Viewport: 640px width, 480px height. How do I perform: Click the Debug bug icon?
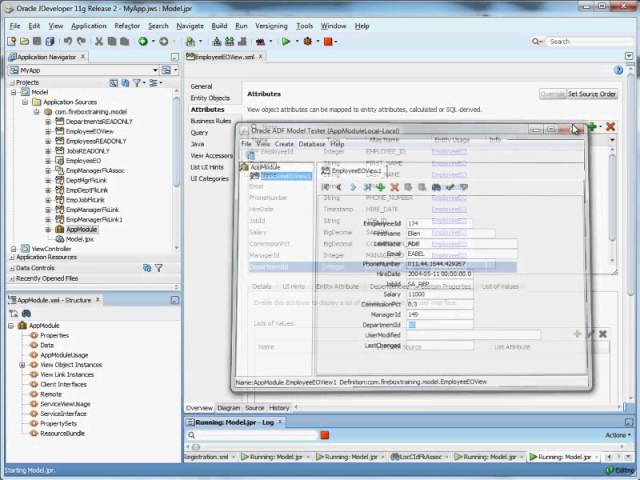pyautogui.click(x=308, y=41)
